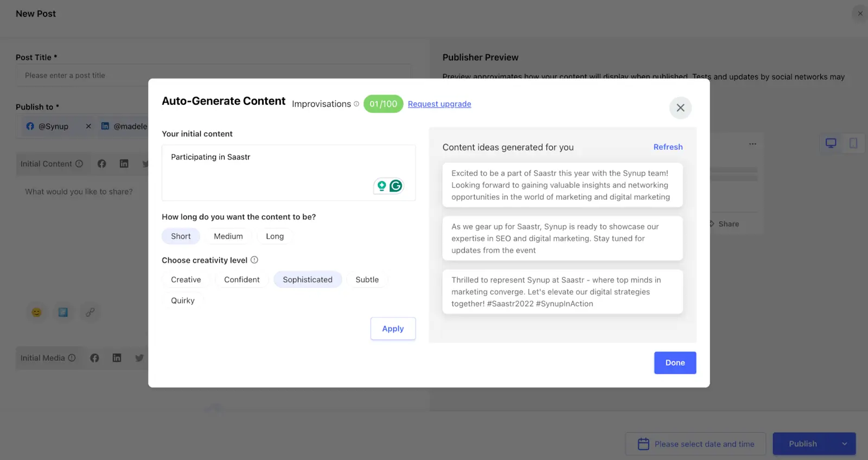This screenshot has height=460, width=868.
Task: Choose the Sophisticated creativity level
Action: pos(308,280)
